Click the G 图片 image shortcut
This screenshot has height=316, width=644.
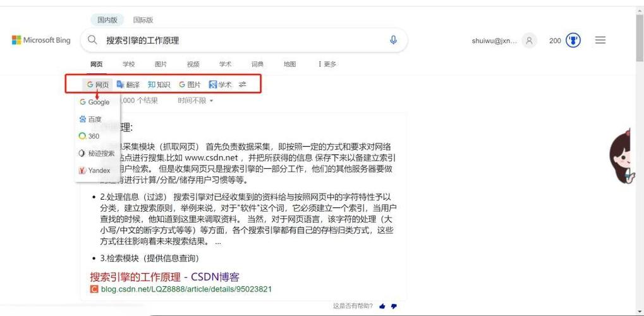point(190,85)
